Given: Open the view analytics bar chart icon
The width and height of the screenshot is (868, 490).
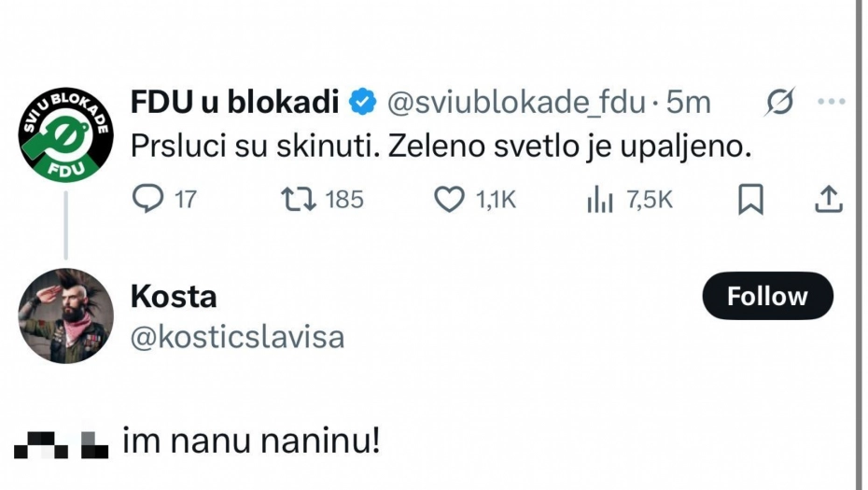Looking at the screenshot, I should point(600,199).
